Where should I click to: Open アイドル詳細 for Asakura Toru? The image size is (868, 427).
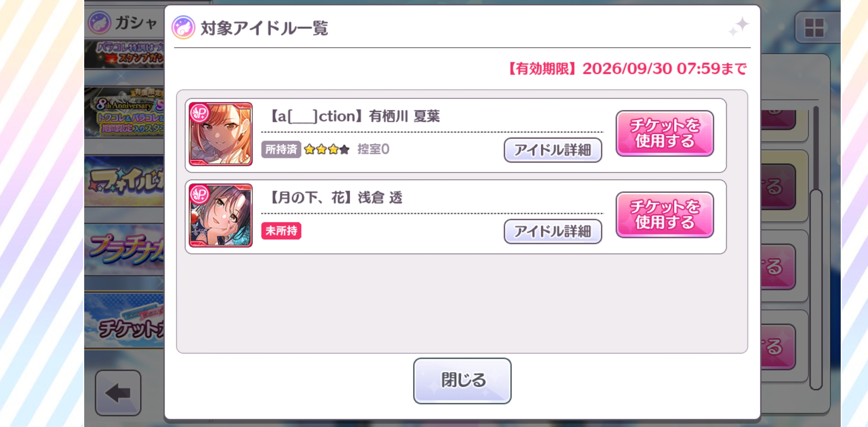coord(553,231)
